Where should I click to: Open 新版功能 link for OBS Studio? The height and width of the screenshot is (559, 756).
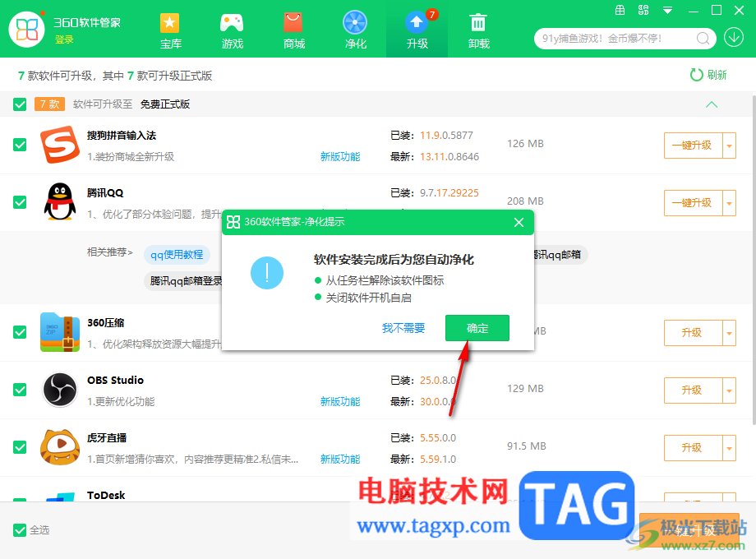[x=340, y=401]
